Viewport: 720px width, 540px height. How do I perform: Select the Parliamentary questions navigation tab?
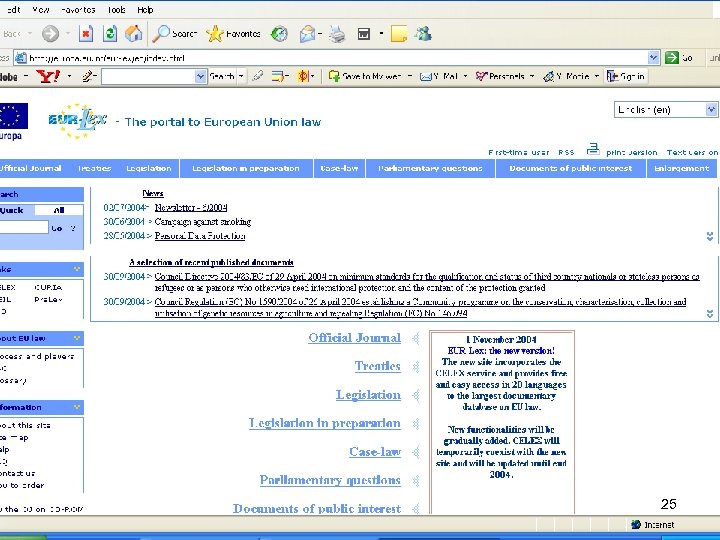pyautogui.click(x=430, y=168)
